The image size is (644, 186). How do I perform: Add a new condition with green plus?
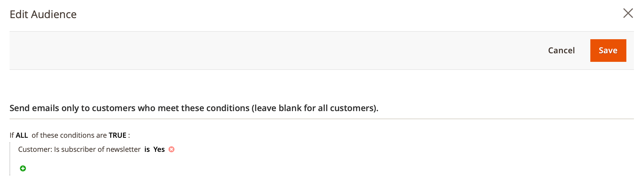pos(23,168)
